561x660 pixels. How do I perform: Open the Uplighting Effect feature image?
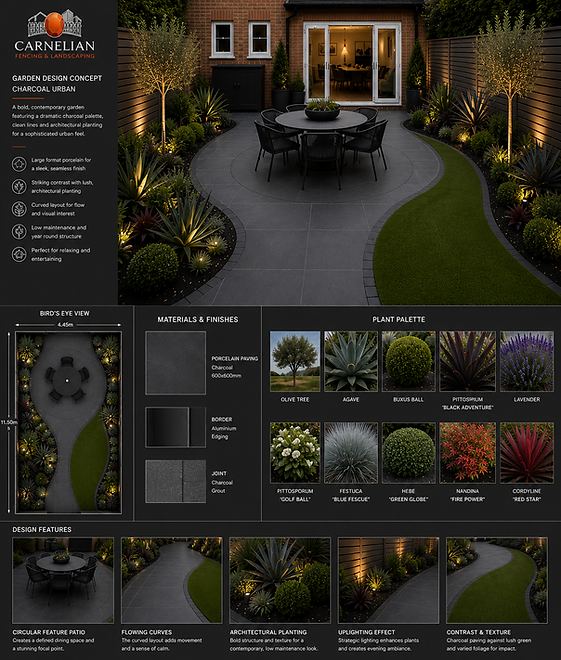point(388,580)
